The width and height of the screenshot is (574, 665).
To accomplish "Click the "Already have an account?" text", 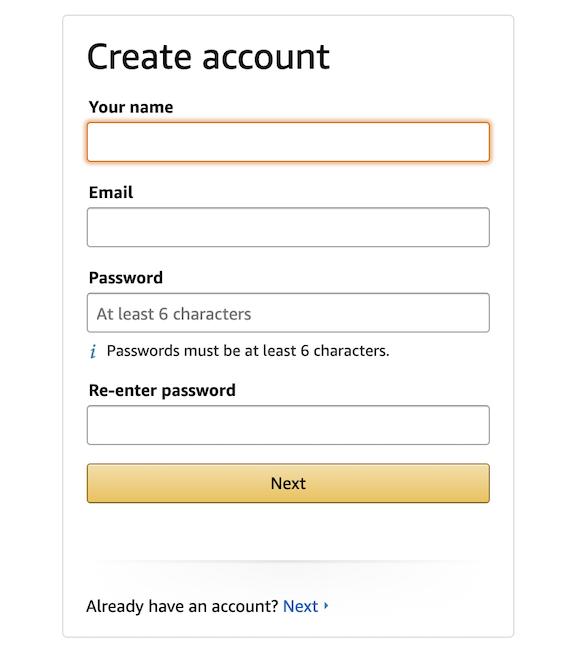I will (x=182, y=606).
